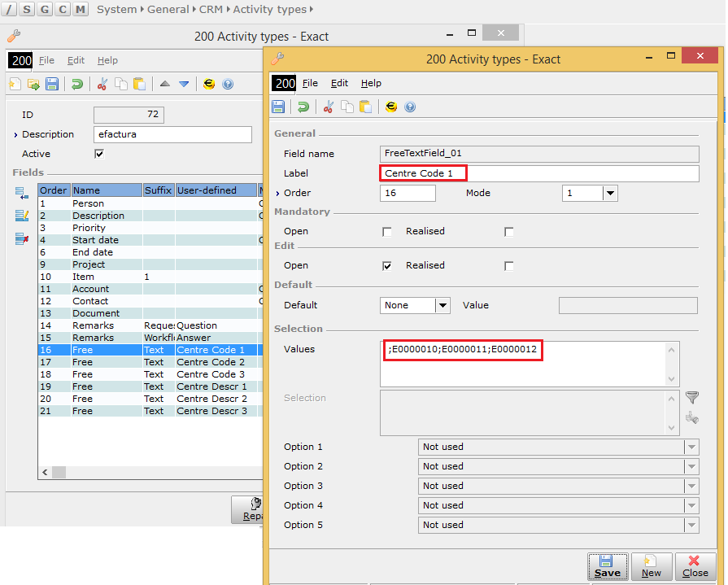Click the M shortcut button in top bar
Screen dimensions: 728x585
(x=81, y=9)
